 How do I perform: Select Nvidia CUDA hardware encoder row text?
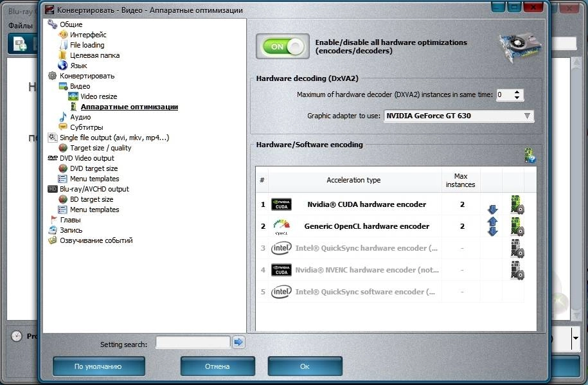tap(367, 204)
